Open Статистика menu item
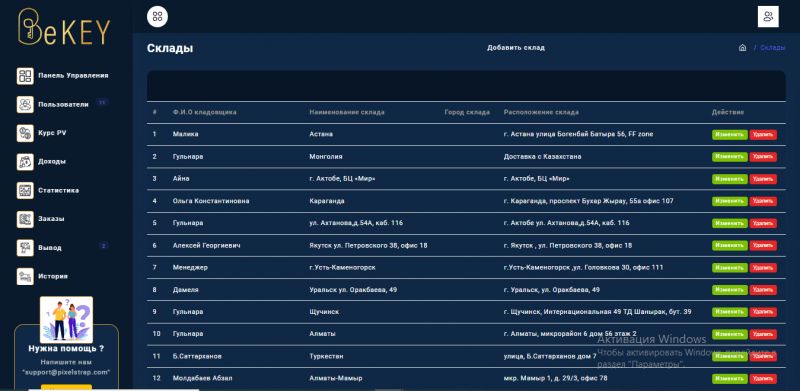 pos(58,190)
